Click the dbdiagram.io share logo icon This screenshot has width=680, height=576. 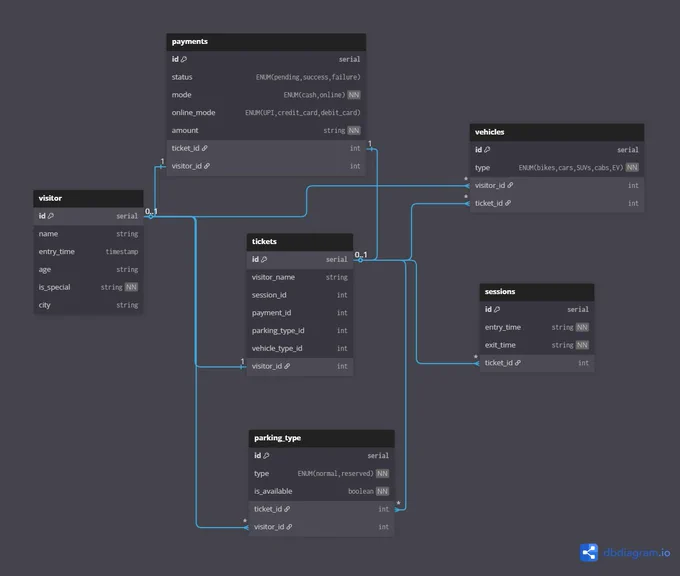point(588,553)
